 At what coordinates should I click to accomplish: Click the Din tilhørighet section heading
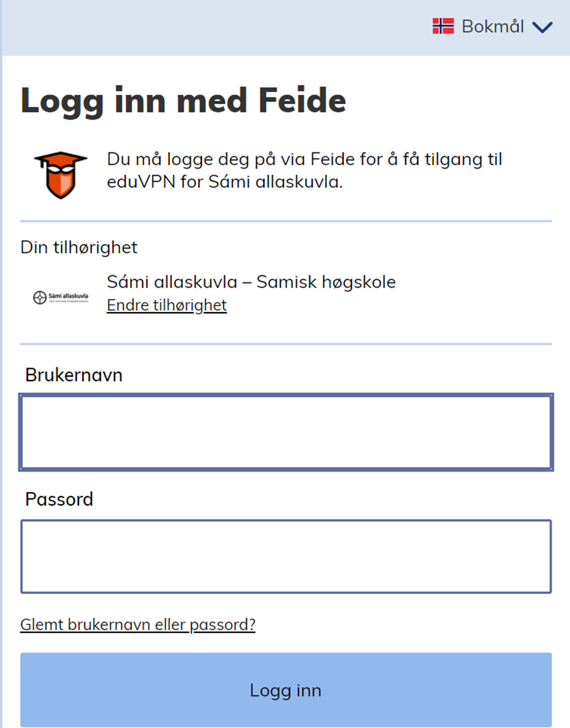80,247
